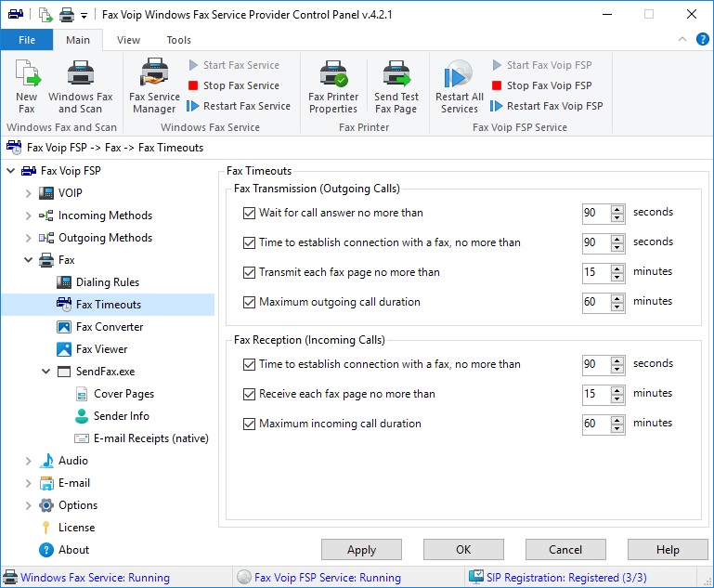
Task: Toggle Receive each fax page checkbox
Action: point(249,394)
